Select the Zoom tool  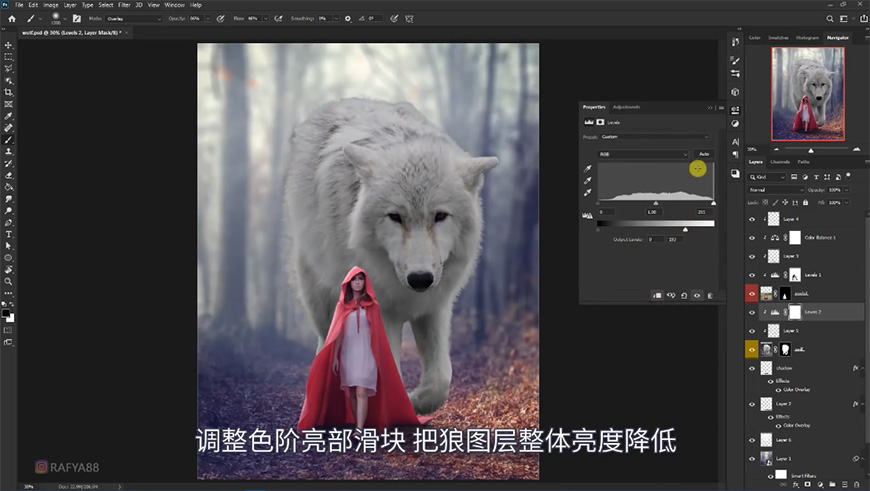(8, 281)
